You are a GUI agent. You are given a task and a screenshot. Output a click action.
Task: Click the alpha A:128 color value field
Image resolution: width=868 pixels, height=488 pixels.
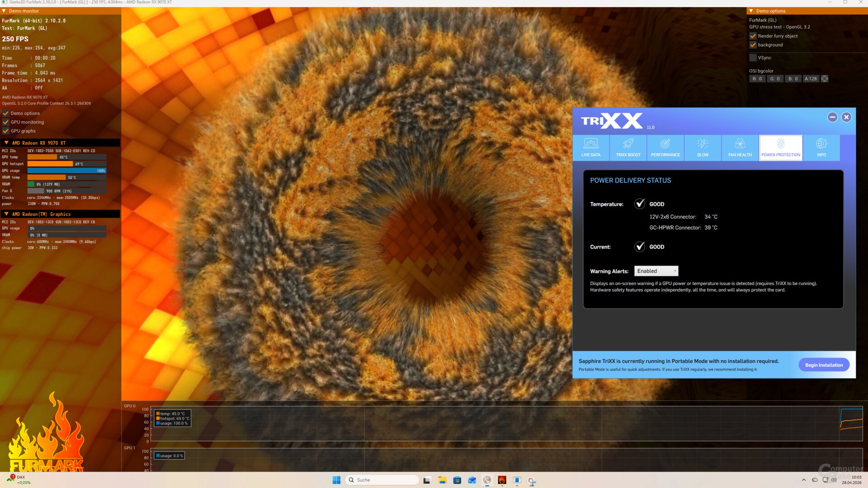point(811,79)
